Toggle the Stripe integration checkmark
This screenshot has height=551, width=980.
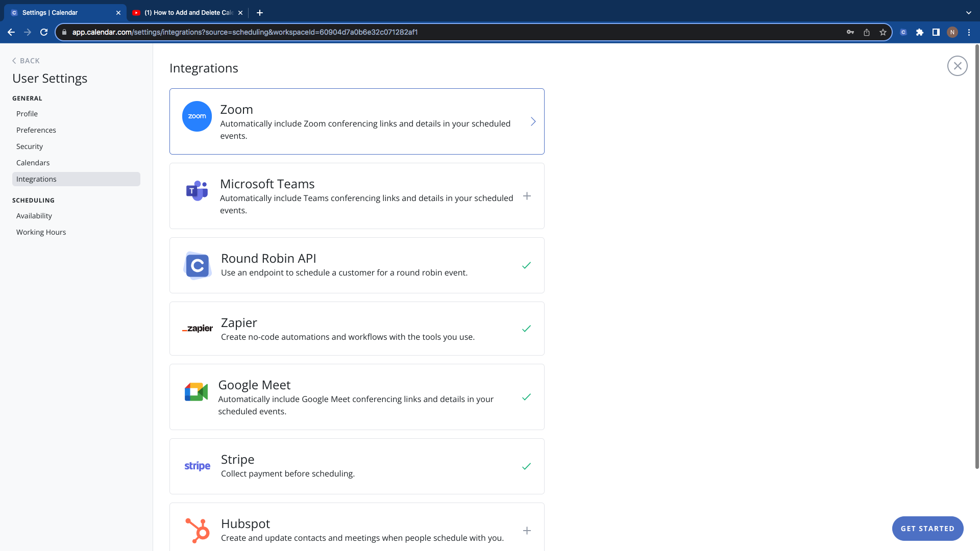527,466
